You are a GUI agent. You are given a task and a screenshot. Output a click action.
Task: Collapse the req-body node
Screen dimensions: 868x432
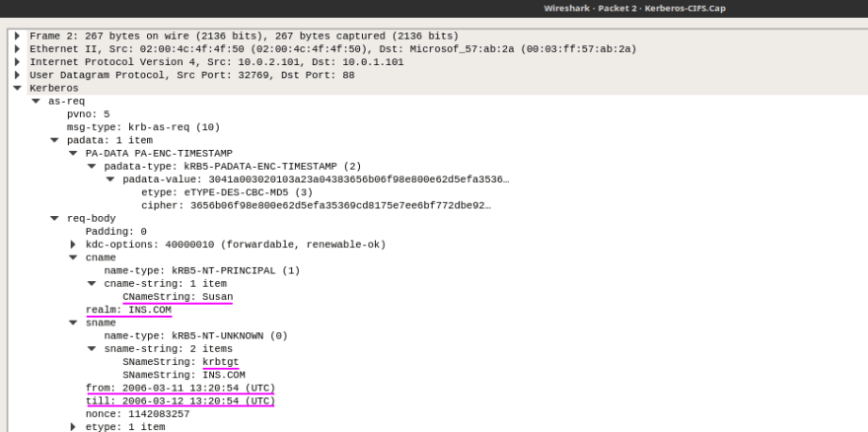click(54, 219)
